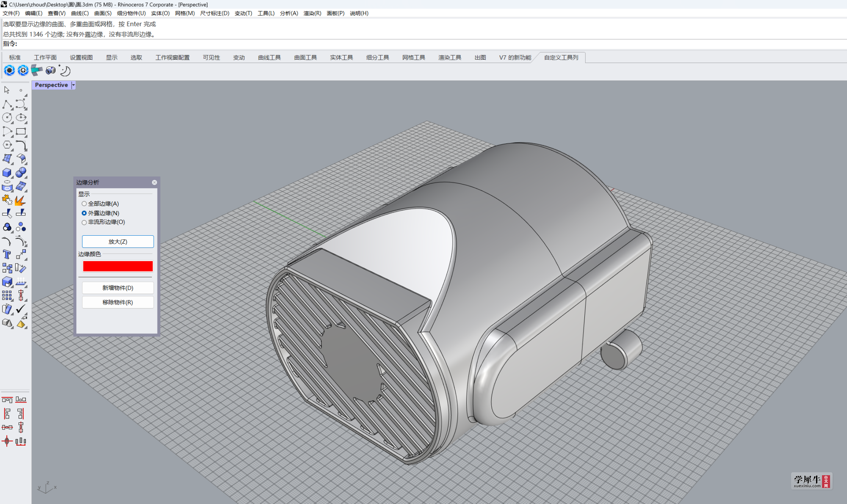
Task: Click the Align Bottom icon
Action: 21,399
